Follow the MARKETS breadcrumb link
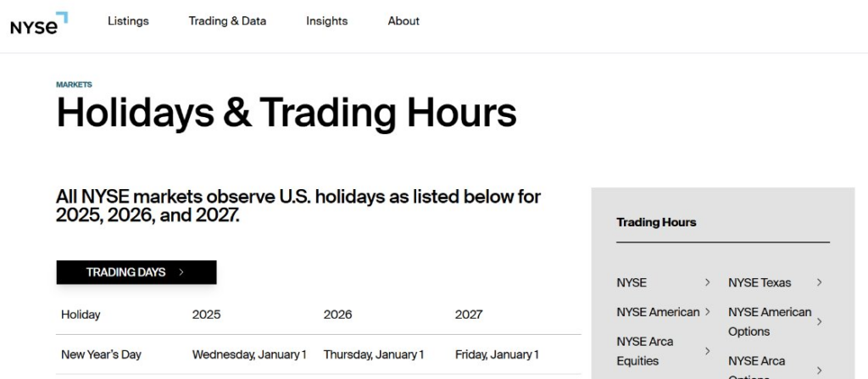The height and width of the screenshot is (379, 868). [x=74, y=85]
